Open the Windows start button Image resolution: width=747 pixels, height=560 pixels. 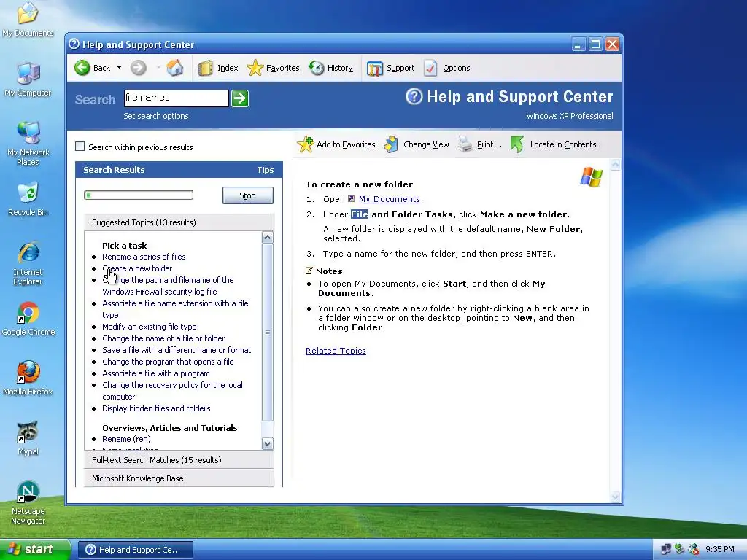[x=34, y=550]
